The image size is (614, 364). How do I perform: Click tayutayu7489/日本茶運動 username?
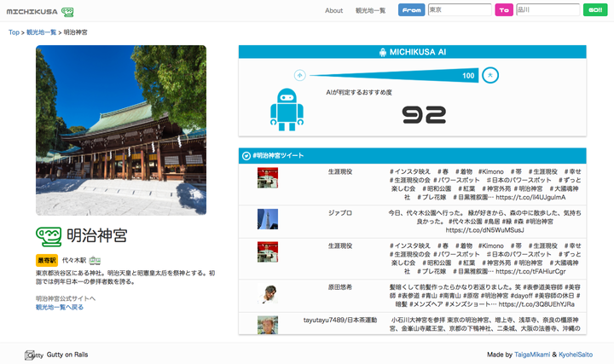(x=340, y=321)
